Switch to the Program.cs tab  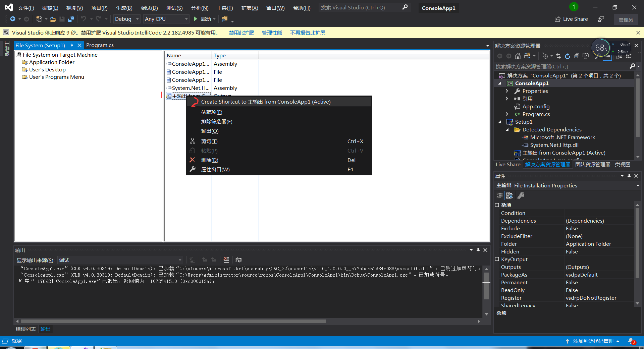pos(100,45)
